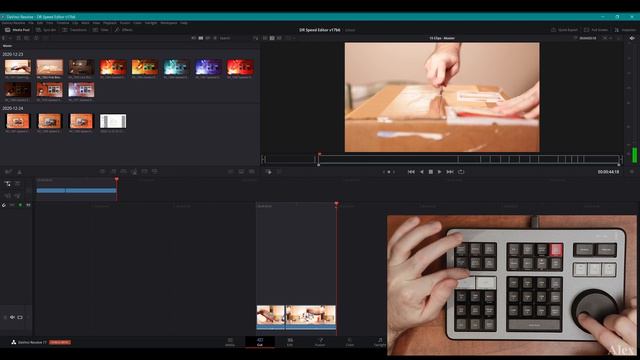This screenshot has height=360, width=640.
Task: Open the Timeline menu
Action: 63,23
